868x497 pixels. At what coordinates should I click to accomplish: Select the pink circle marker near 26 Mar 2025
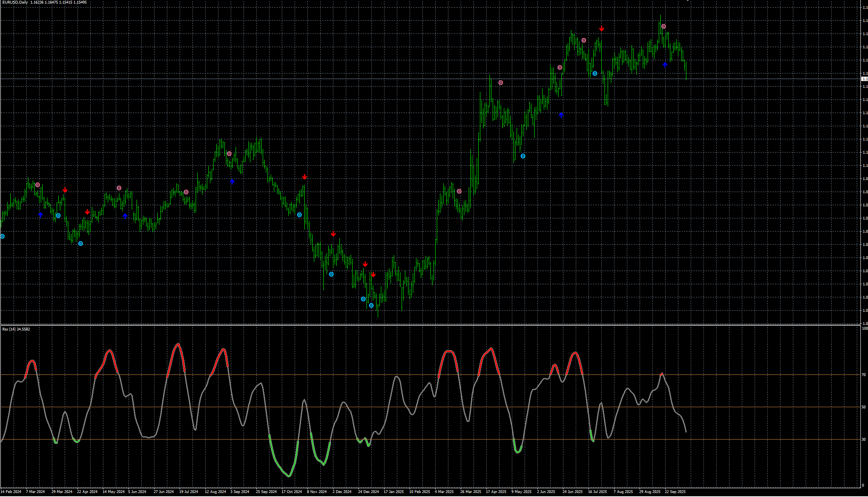tap(459, 191)
